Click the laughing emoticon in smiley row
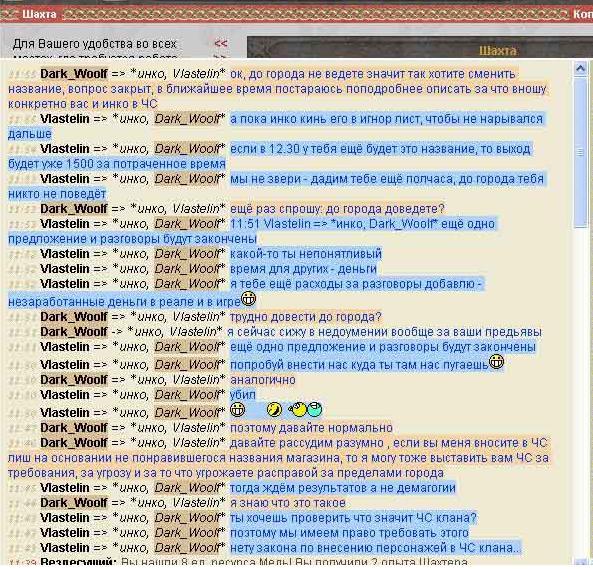The height and width of the screenshot is (569, 593). pos(274,409)
